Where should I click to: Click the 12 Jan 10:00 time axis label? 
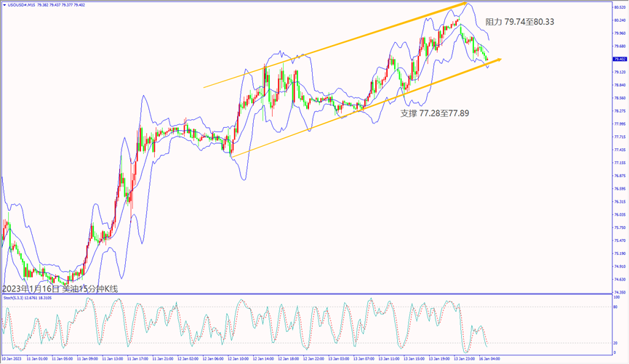238,358
